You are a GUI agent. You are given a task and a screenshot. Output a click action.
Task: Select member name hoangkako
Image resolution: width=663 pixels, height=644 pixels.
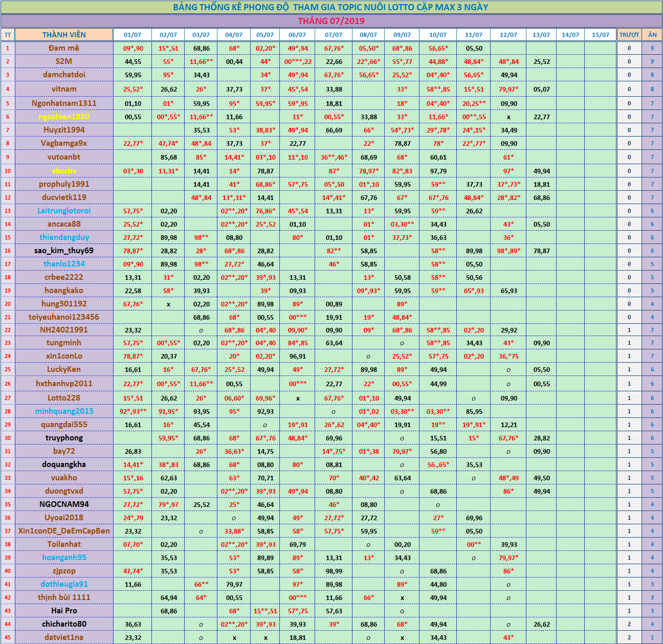coord(64,291)
